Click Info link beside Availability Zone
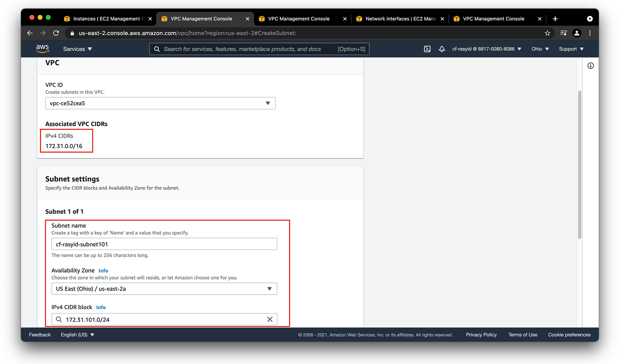Image resolution: width=631 pixels, height=364 pixels. coord(103,271)
